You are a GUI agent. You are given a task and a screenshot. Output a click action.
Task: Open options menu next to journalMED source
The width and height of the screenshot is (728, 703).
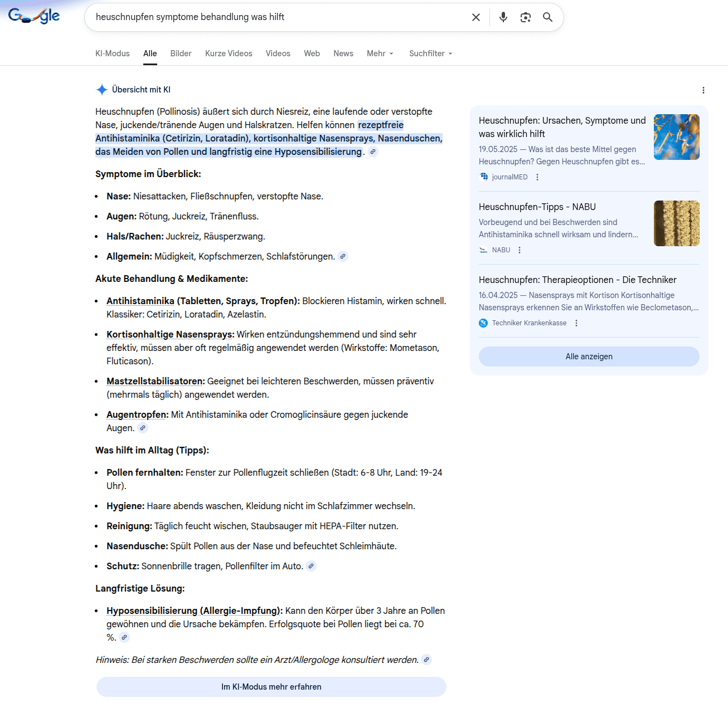(x=537, y=177)
